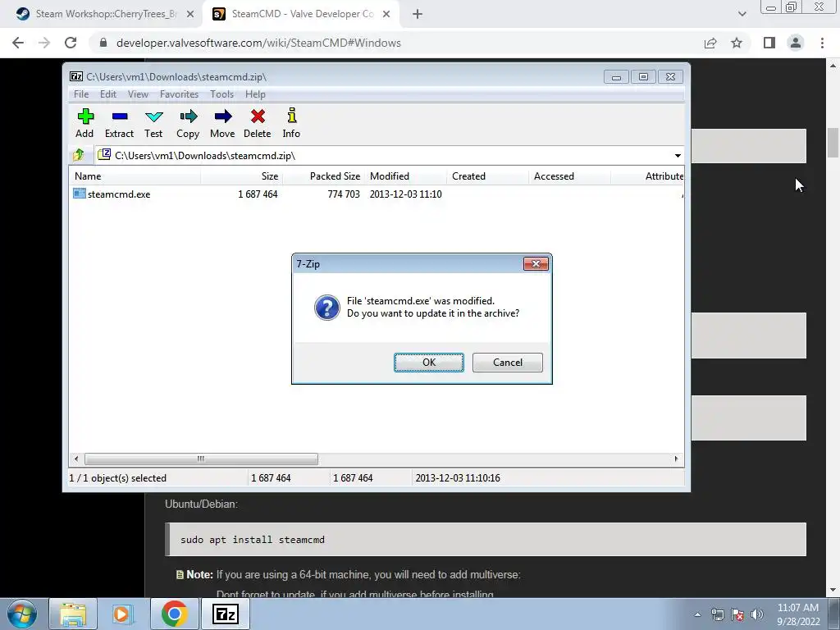840x630 pixels.
Task: Click the 2013-12-03 11:10 modified date cell
Action: 405,194
